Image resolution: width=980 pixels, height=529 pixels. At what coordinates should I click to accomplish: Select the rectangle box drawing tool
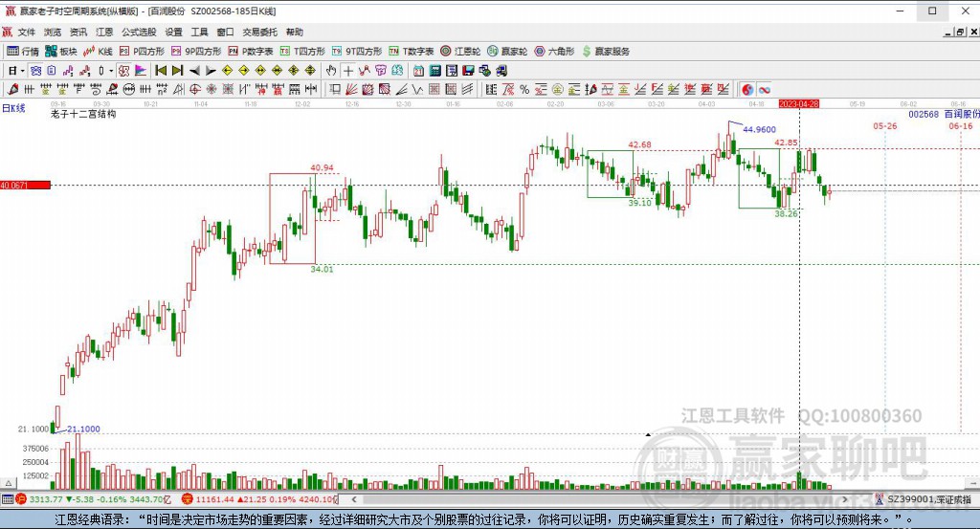point(335,89)
